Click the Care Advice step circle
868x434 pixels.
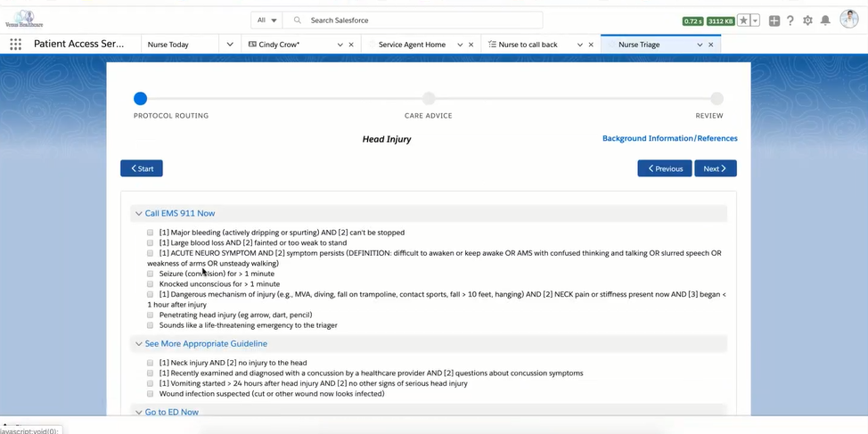pyautogui.click(x=429, y=99)
